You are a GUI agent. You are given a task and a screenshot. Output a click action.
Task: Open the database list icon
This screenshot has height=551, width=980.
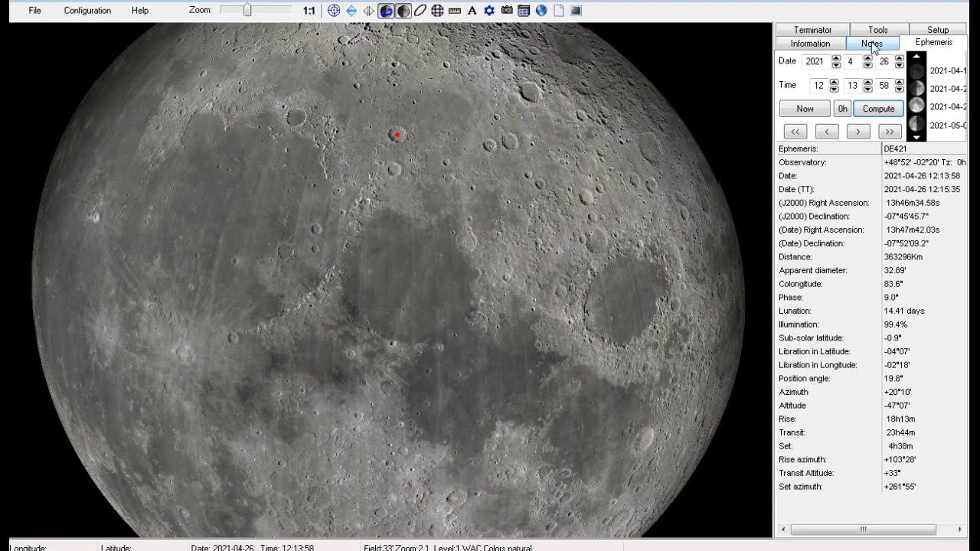point(524,11)
